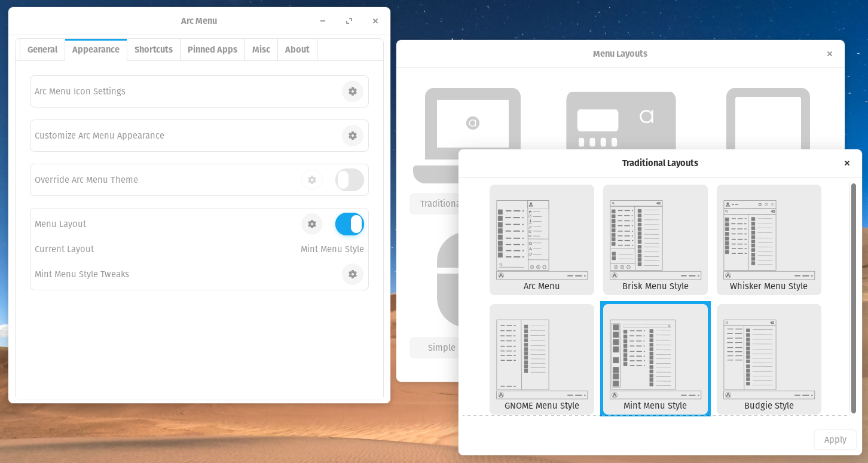868x463 pixels.
Task: Switch to the General tab
Action: pyautogui.click(x=42, y=50)
